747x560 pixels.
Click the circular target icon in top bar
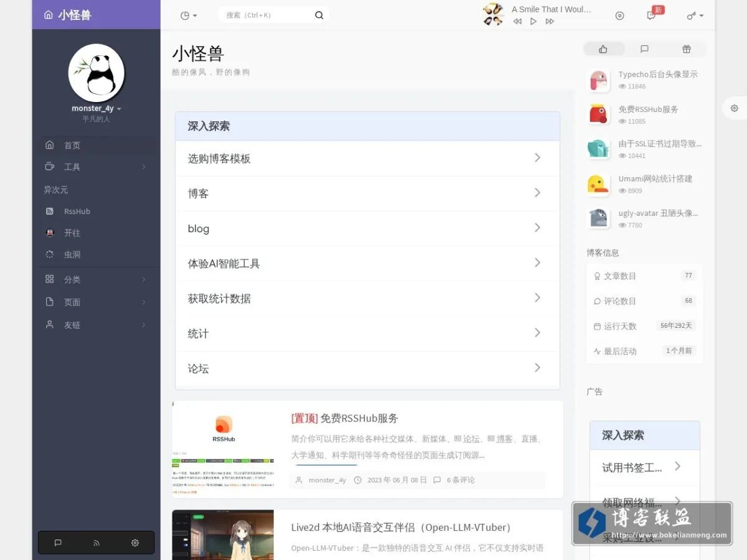coord(619,16)
